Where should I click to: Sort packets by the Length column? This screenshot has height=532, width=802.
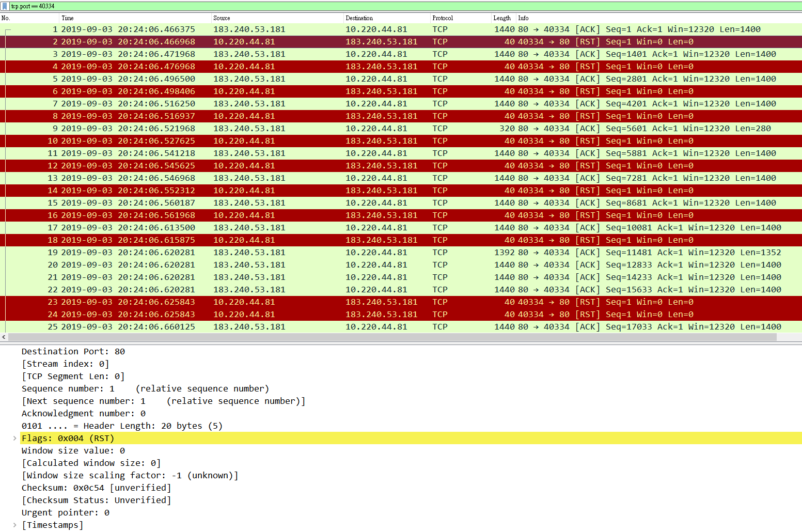point(501,18)
